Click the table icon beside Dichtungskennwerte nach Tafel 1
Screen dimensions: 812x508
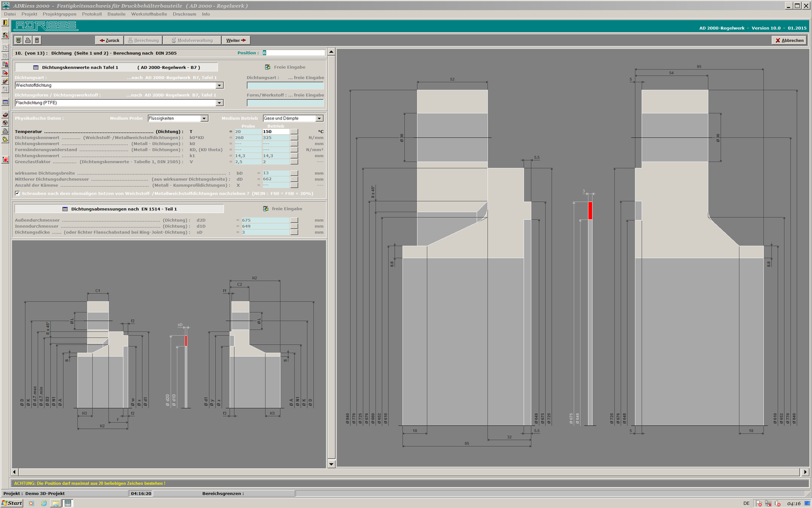(36, 67)
